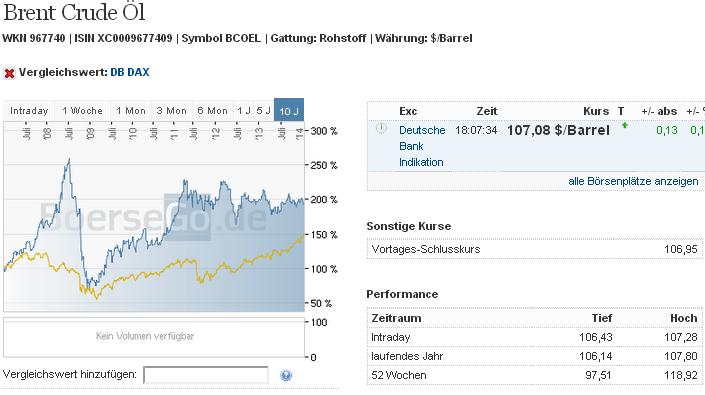
Task: Open the DB DAX comparison link
Action: click(x=129, y=72)
